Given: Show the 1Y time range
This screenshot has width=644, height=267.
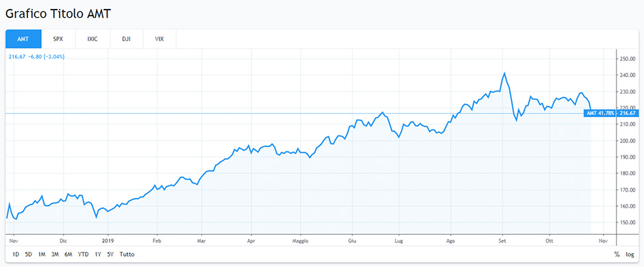Looking at the screenshot, I should pos(98,254).
